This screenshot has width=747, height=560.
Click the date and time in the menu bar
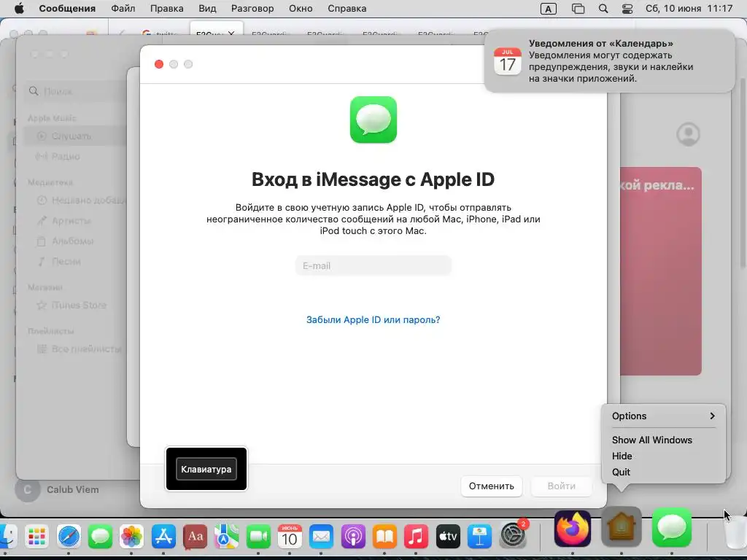(x=689, y=9)
